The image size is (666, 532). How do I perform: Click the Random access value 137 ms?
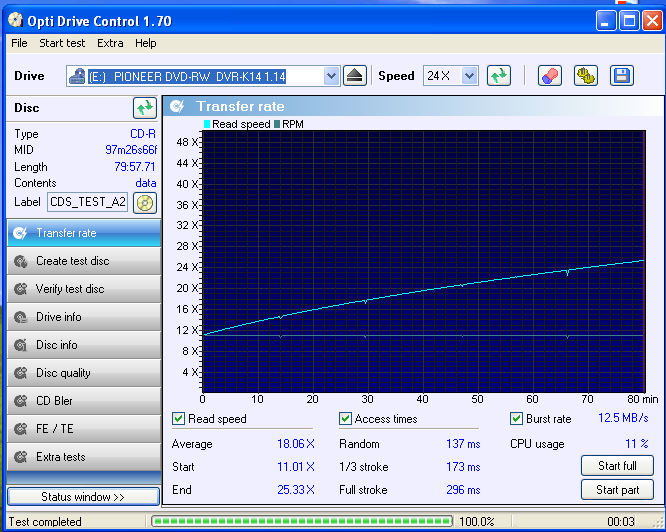coord(463,444)
